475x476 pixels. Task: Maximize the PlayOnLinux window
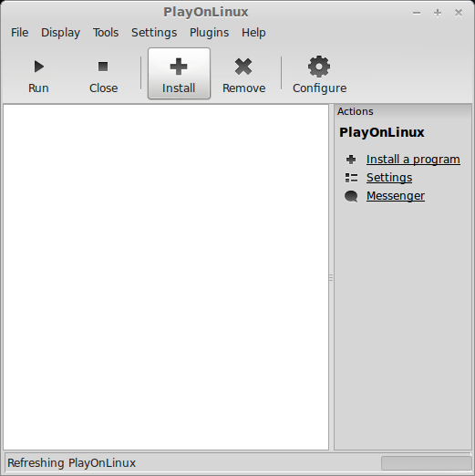(438, 13)
